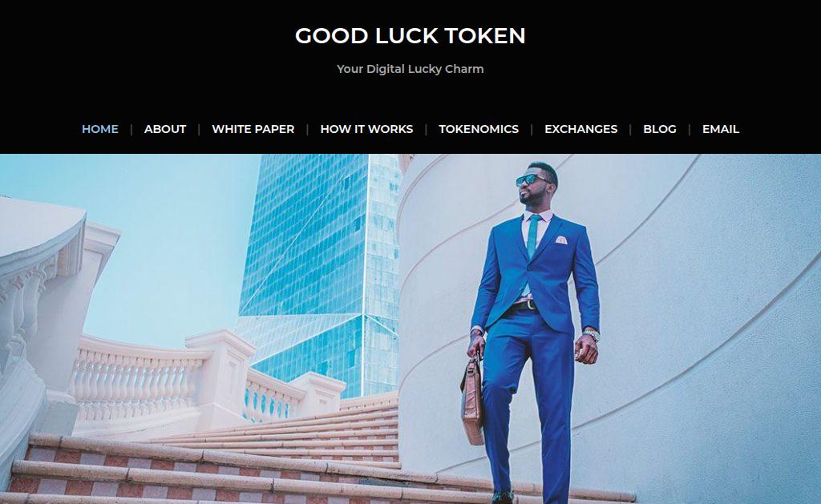Viewport: 821px width, 504px height.
Task: Click the 'Your Digital Lucky Charm' tagline
Action: (x=410, y=69)
